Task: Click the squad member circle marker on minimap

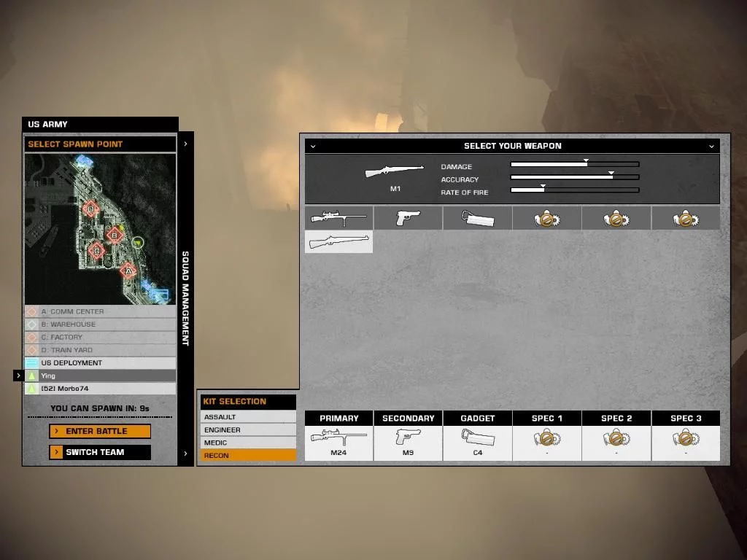Action: 138,244
